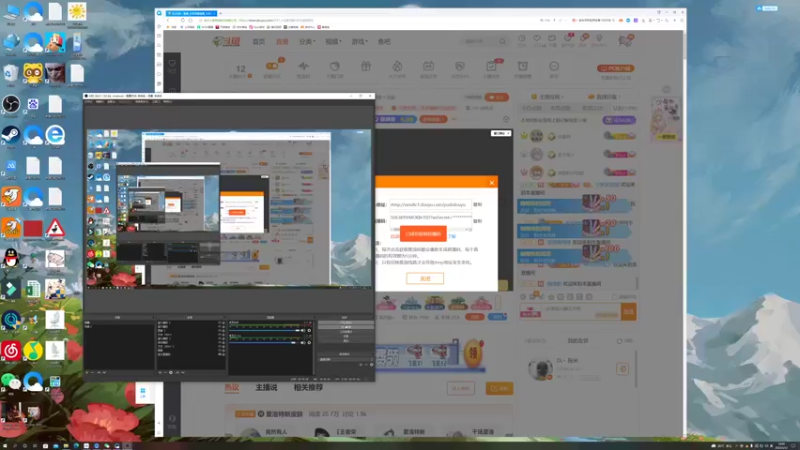
Task: Switch to the 热议 tab
Action: [232, 387]
